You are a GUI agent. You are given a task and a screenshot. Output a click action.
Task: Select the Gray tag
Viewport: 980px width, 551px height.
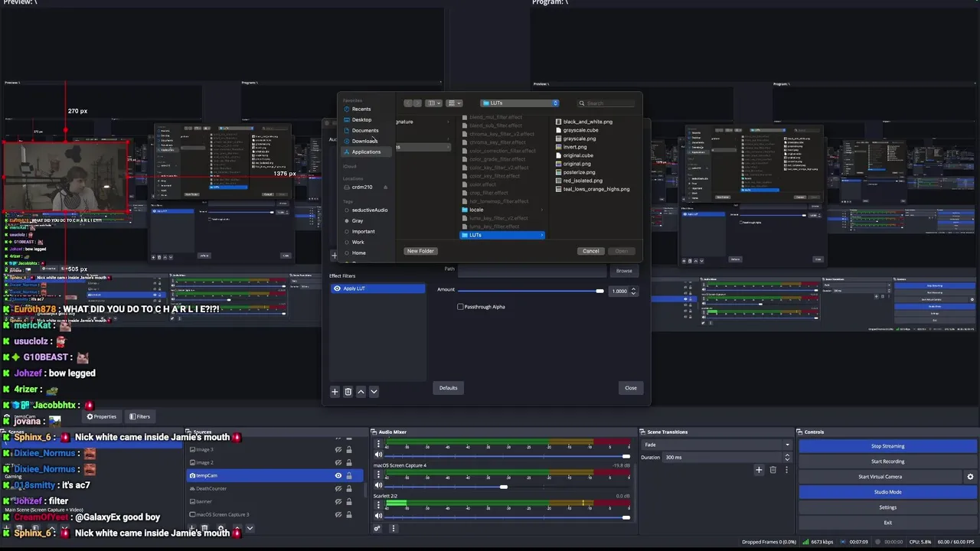357,220
